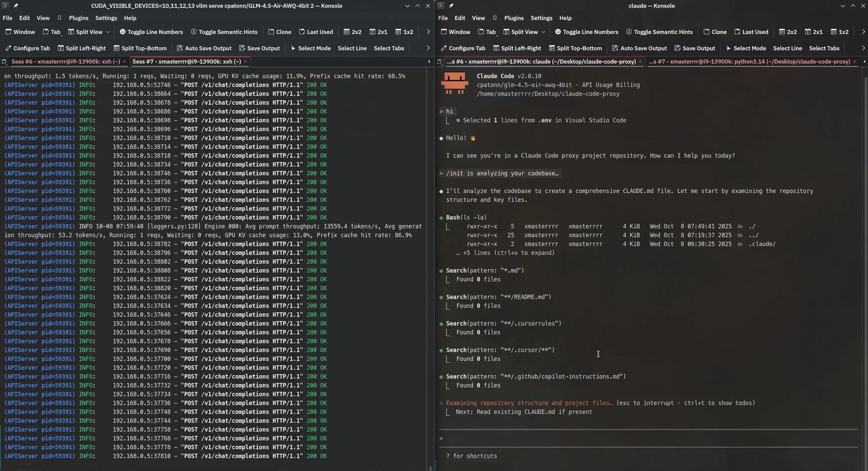
Task: Select 2x2 layout in right Konsole toolbar
Action: click(x=788, y=32)
